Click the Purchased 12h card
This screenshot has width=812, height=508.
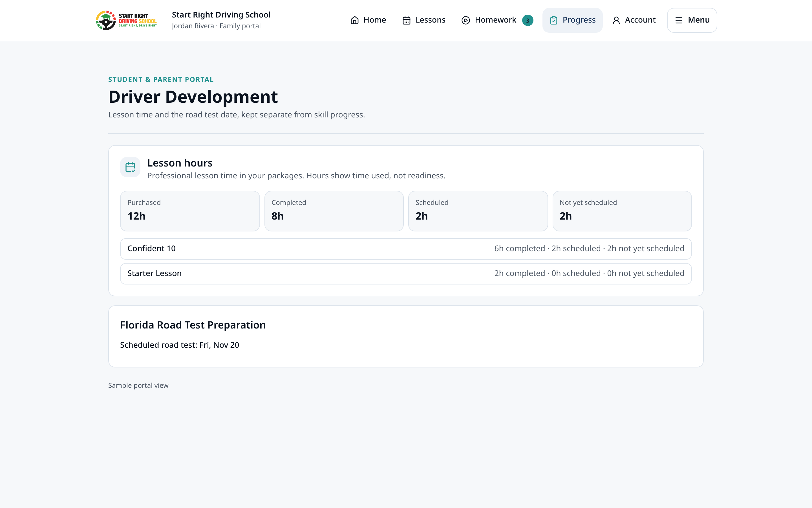coord(190,211)
